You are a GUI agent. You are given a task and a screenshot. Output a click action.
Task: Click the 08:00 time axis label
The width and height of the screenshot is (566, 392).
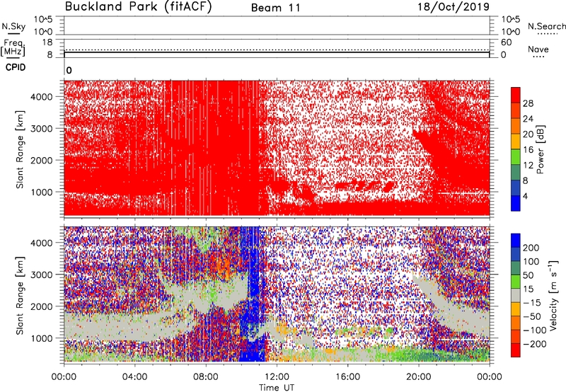tap(206, 377)
